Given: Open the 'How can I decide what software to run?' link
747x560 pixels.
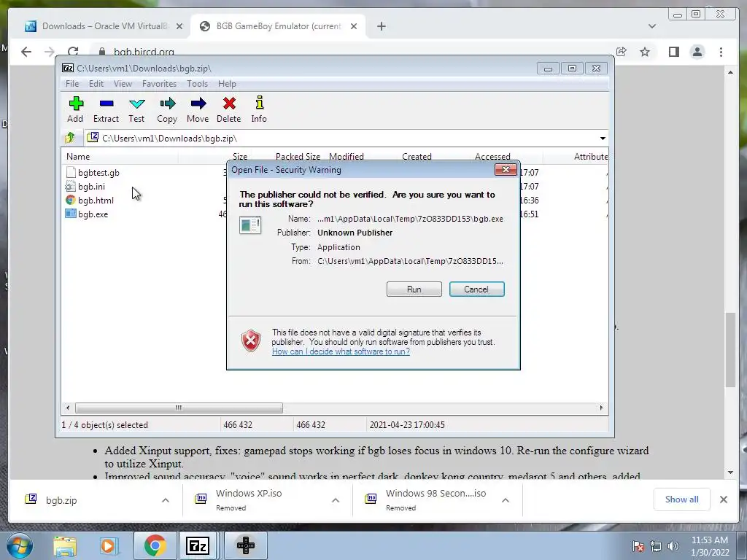Looking at the screenshot, I should click(341, 351).
